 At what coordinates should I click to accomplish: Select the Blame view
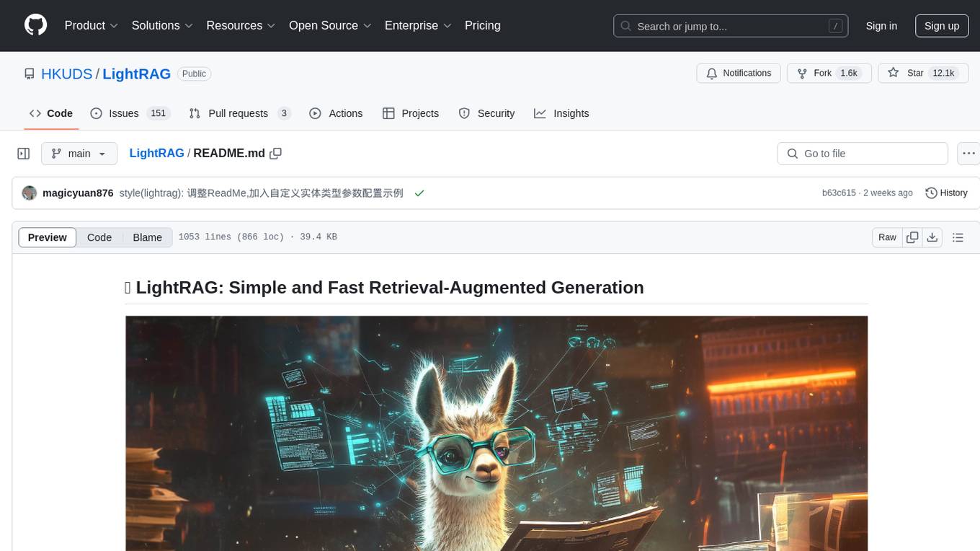coord(147,237)
